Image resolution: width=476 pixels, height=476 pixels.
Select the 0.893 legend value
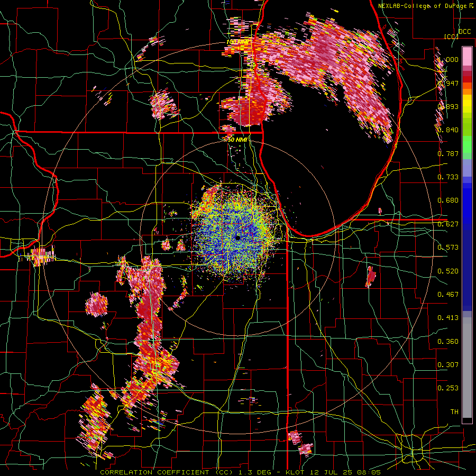click(448, 106)
